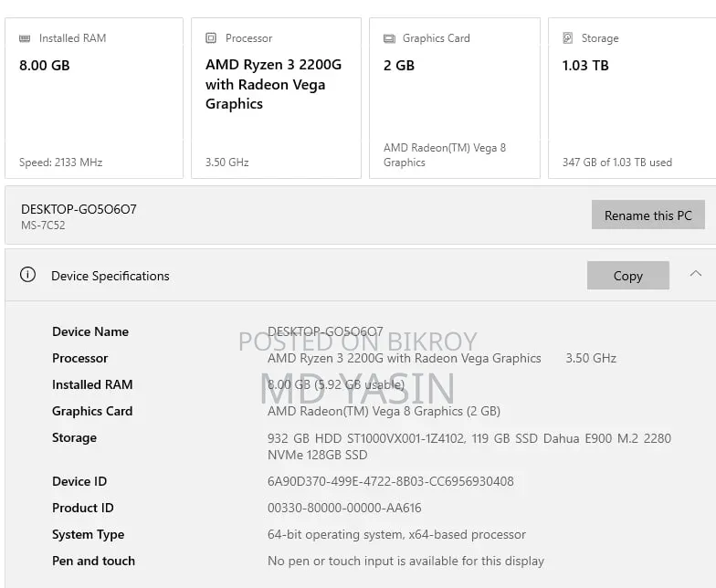This screenshot has height=588, width=716.
Task: Open the Processor AMD Ryzen 3 card
Action: 276,99
